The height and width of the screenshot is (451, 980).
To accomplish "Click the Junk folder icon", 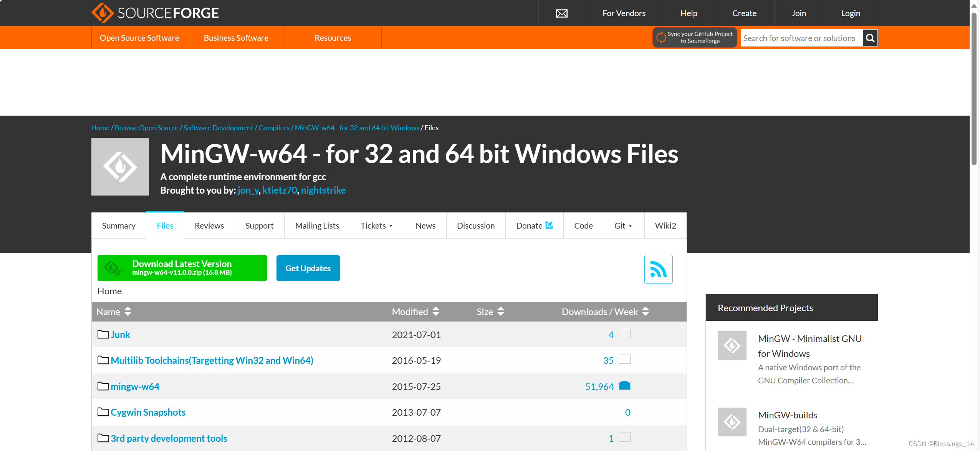I will coord(103,334).
